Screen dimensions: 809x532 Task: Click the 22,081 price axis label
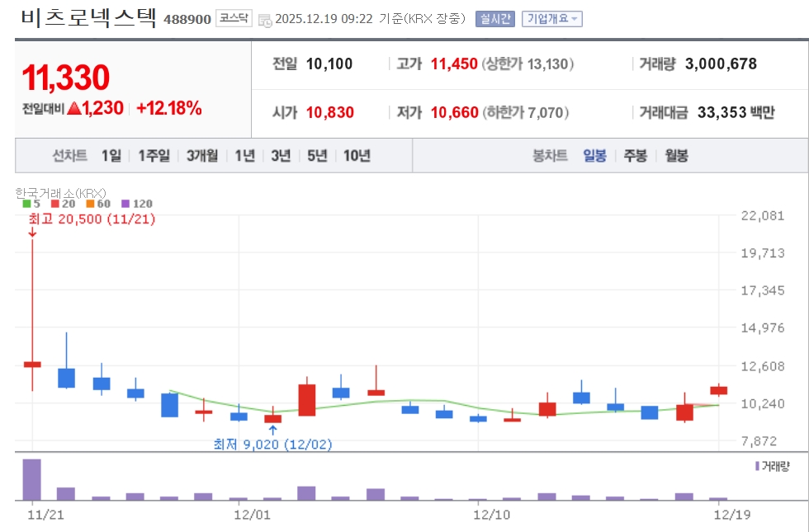[x=763, y=215]
